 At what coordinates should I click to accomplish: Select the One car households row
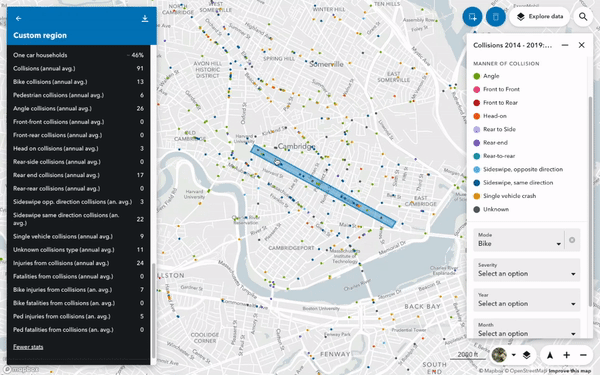coord(78,55)
